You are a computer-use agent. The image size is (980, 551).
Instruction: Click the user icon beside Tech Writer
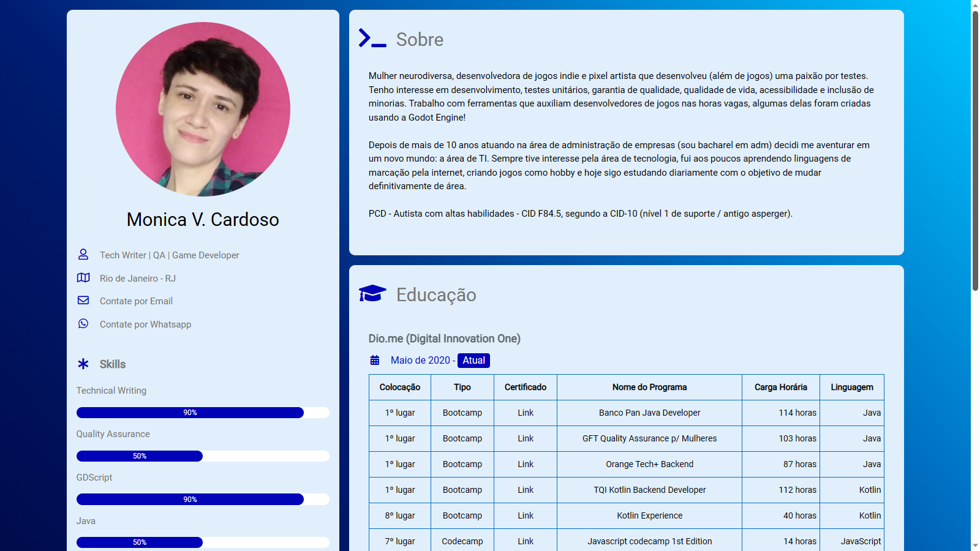click(x=83, y=254)
